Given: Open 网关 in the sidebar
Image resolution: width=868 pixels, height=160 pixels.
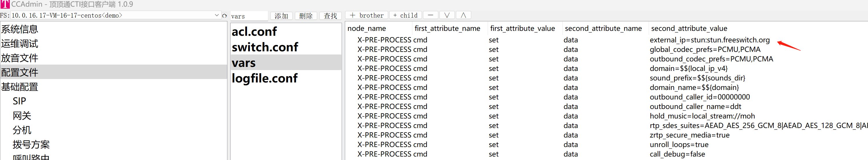Looking at the screenshot, I should point(22,116).
